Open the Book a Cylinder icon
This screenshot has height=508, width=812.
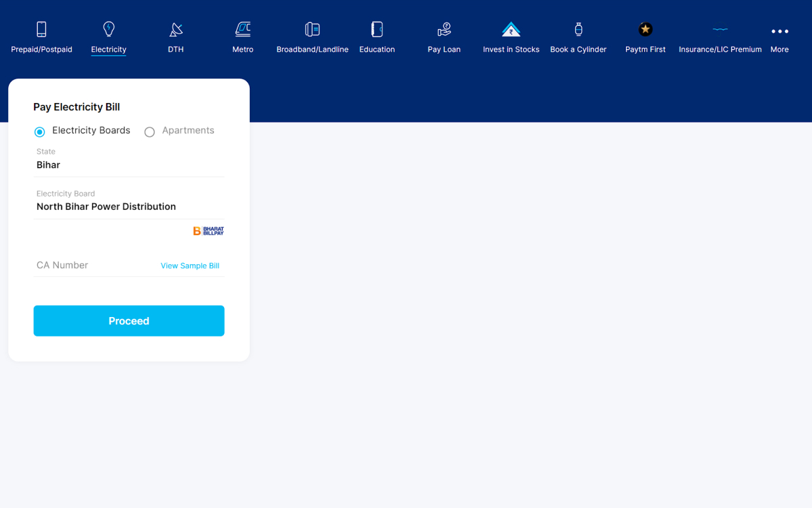click(x=578, y=30)
